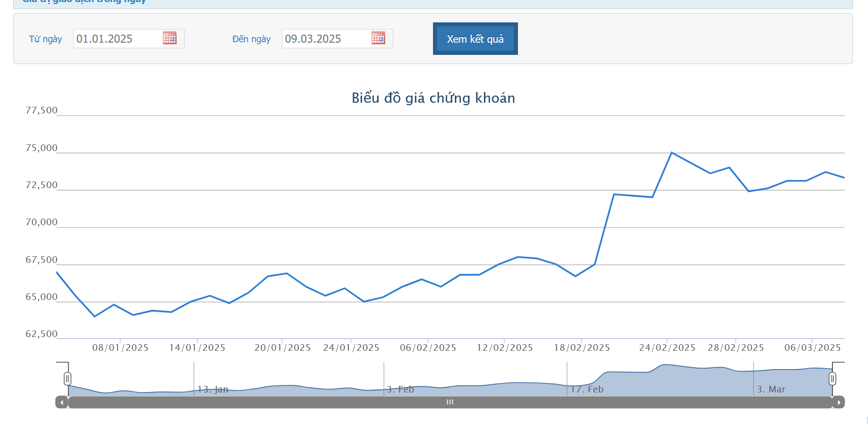Click the 18/02/2025 x-axis date label
This screenshot has height=424, width=868.
(582, 348)
